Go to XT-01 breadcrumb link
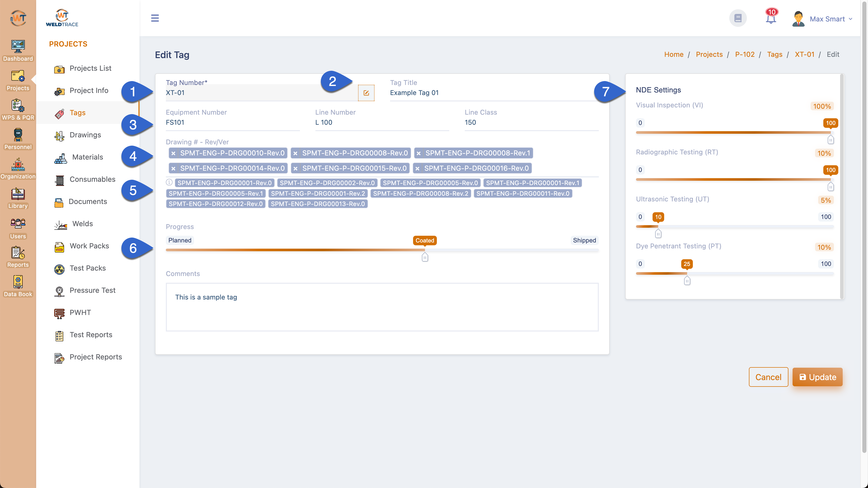 point(804,54)
